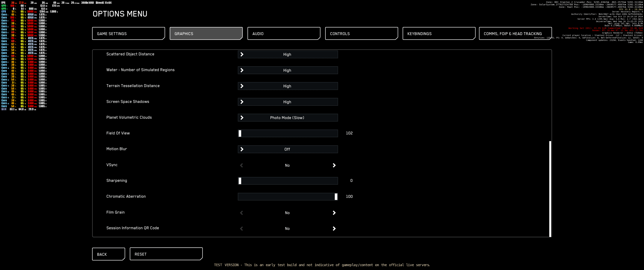Click Planet Volumetric Clouds label
Image resolution: width=644 pixels, height=270 pixels.
[x=129, y=117]
